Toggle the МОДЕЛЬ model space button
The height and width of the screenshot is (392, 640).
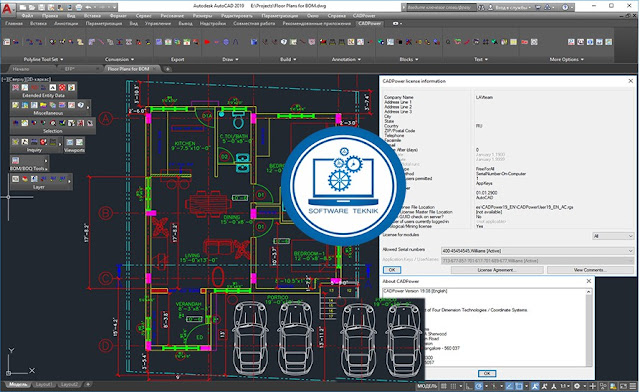pyautogui.click(x=427, y=386)
